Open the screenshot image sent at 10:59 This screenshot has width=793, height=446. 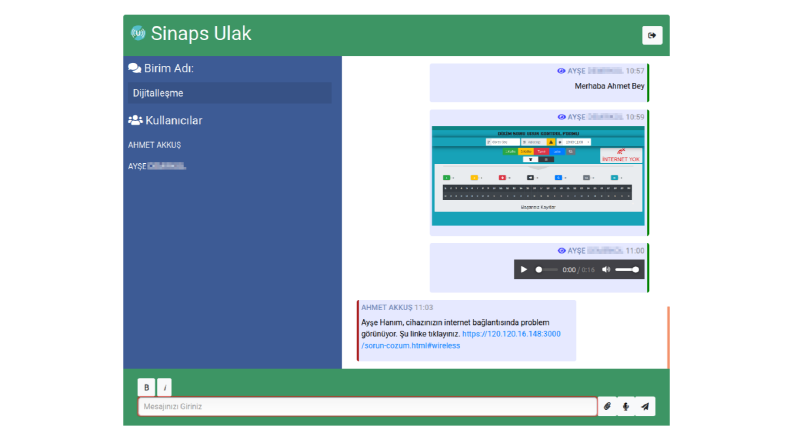pos(538,175)
